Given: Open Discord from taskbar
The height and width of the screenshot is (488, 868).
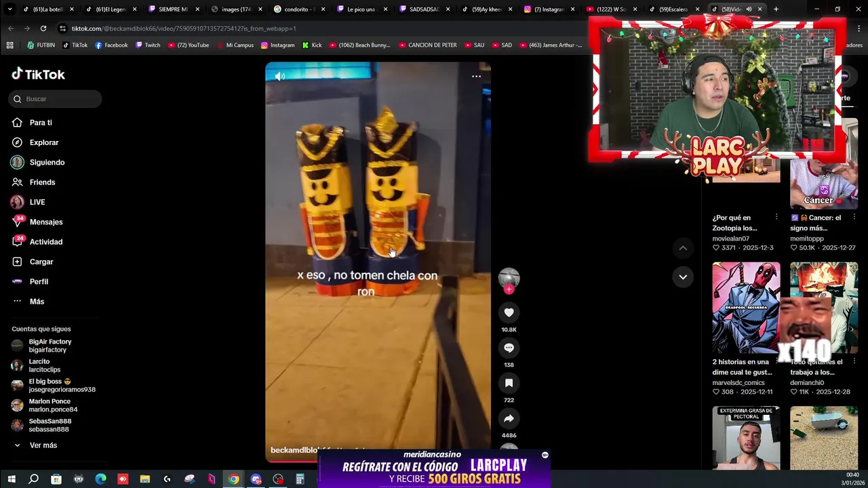Looking at the screenshot, I should tap(256, 479).
